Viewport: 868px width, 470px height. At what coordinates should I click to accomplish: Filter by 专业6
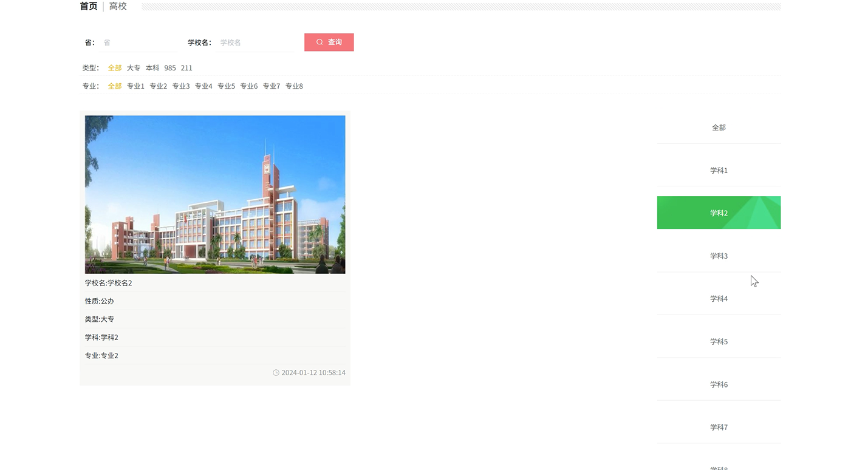249,86
